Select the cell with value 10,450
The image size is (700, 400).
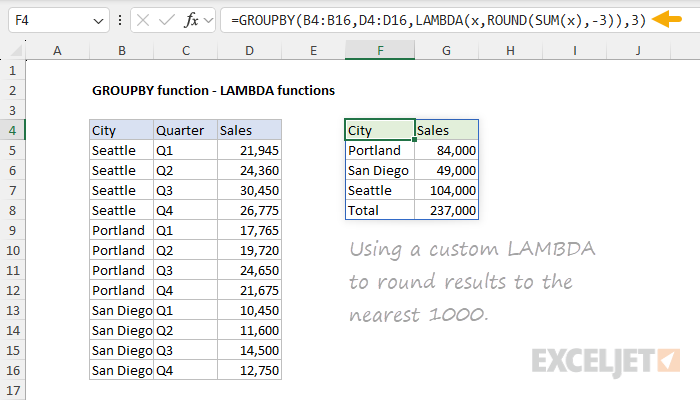click(250, 310)
